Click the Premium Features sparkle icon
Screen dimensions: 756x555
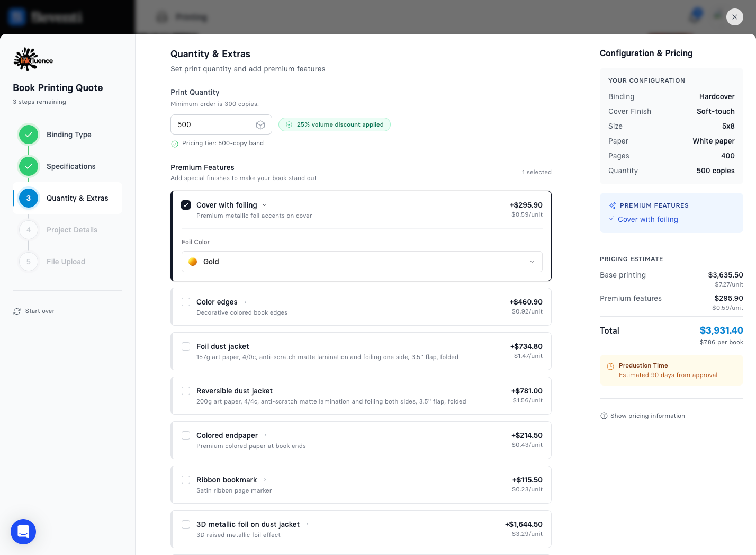coord(613,205)
